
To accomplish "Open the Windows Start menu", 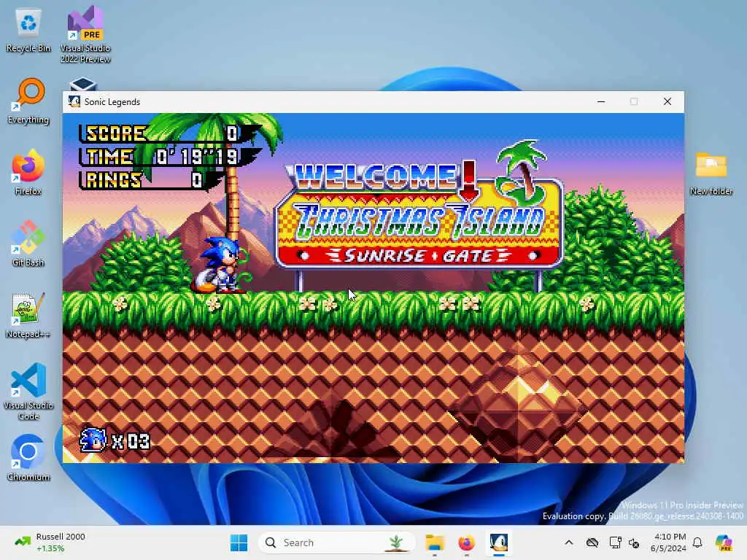I will [x=239, y=542].
